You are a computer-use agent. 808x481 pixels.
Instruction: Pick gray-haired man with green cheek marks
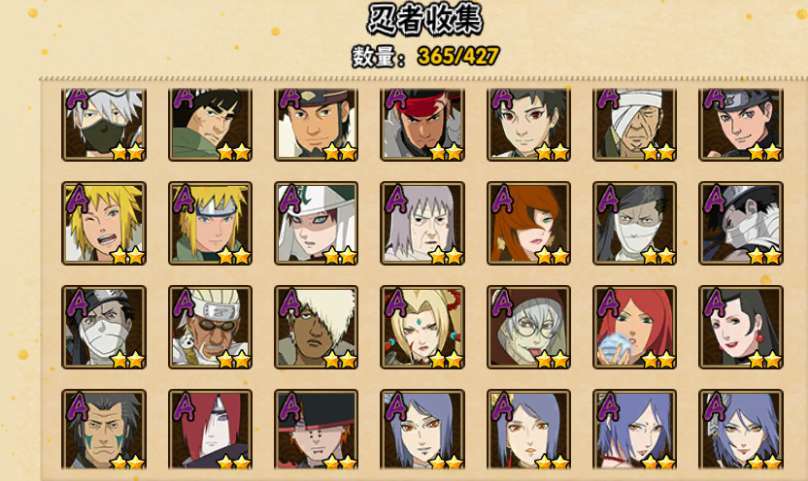click(104, 429)
